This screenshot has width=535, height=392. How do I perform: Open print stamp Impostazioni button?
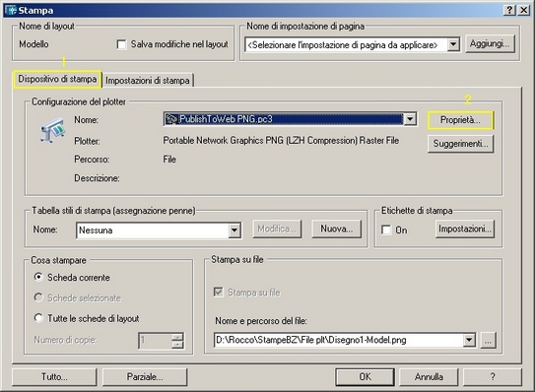pos(465,229)
